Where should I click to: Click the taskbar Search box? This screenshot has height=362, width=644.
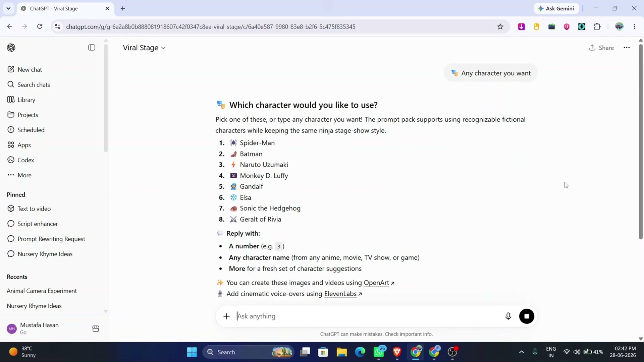click(x=248, y=352)
